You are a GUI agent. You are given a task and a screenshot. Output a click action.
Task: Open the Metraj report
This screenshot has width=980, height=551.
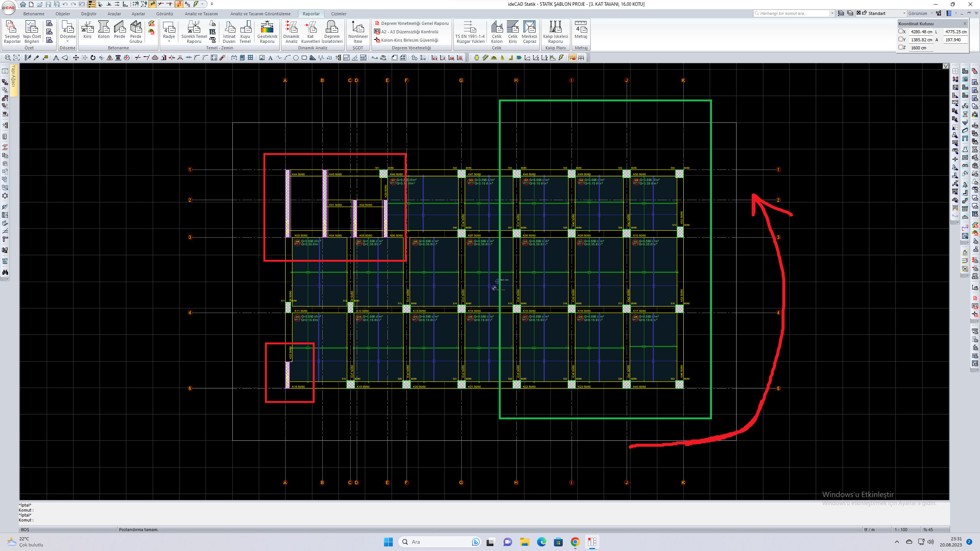[581, 30]
